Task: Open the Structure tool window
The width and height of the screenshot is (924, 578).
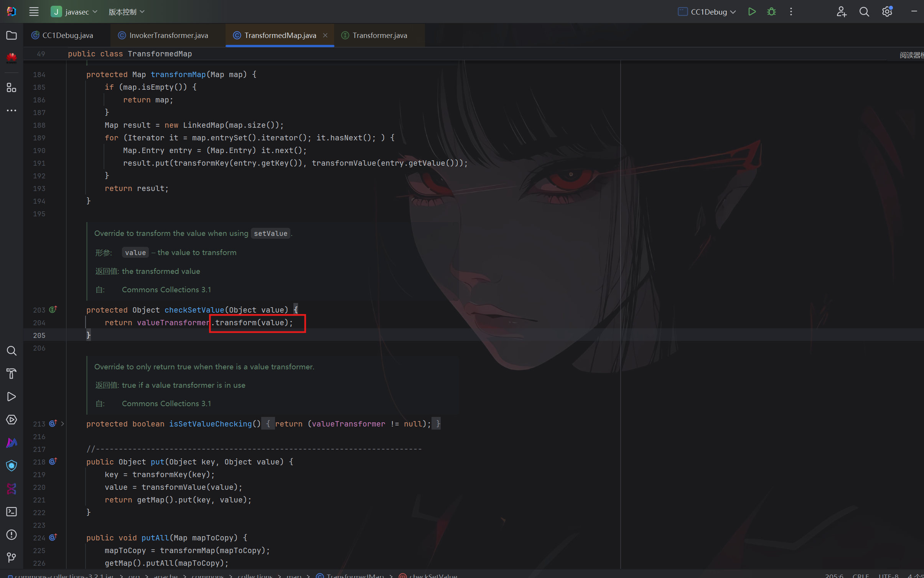Action: (x=12, y=88)
